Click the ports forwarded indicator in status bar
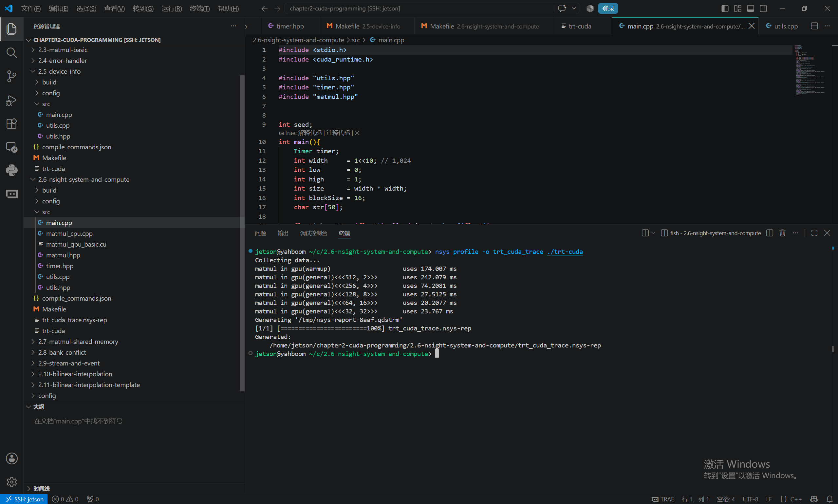The height and width of the screenshot is (504, 838). point(93,499)
